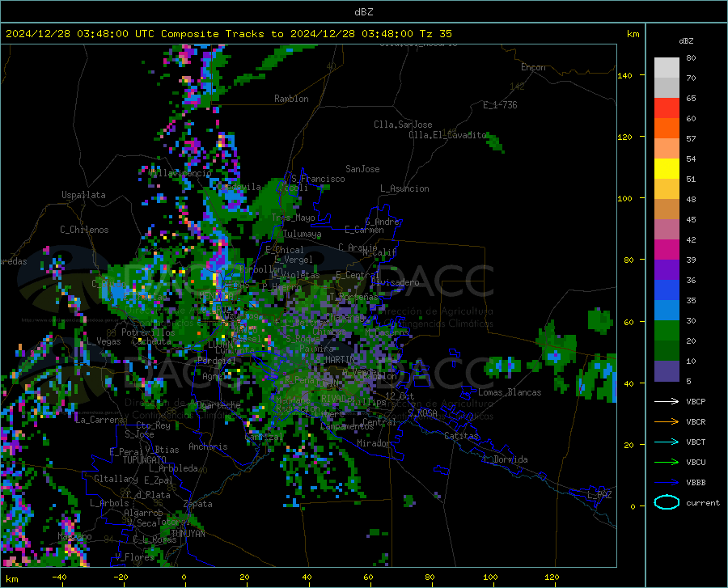Click the 'km' label at bottom left
The height and width of the screenshot is (588, 728).
(x=11, y=579)
